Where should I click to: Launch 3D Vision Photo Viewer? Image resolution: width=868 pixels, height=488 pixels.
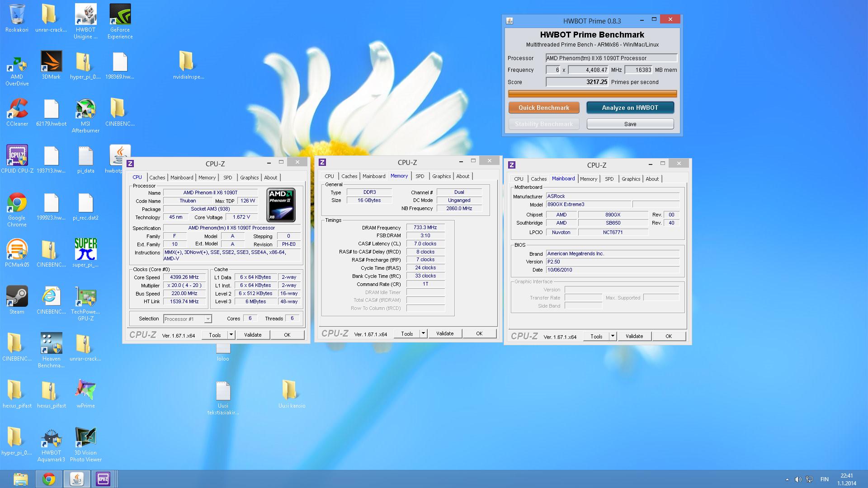pos(85,444)
